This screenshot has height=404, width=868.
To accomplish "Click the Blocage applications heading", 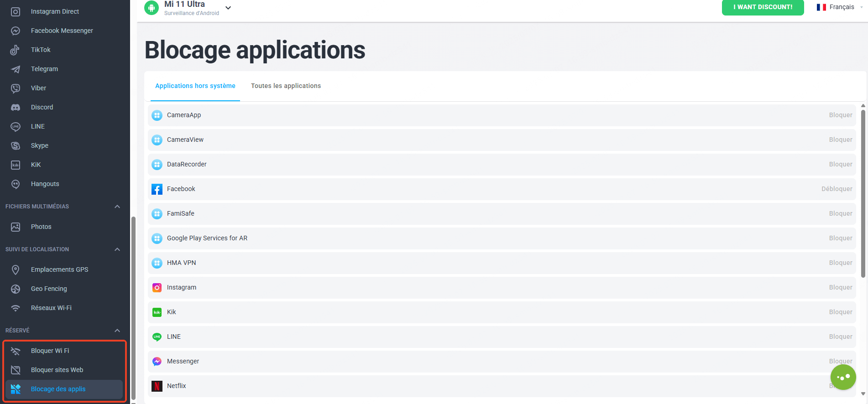I will click(x=255, y=50).
